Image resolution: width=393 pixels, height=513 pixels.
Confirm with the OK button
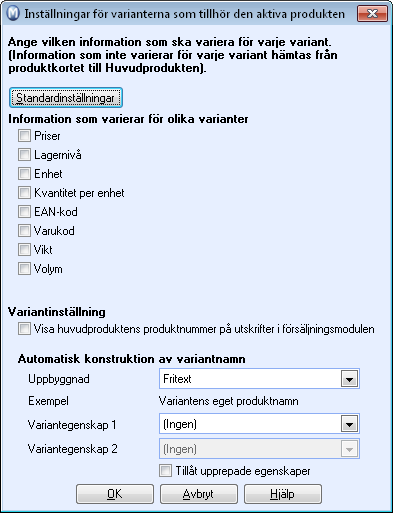point(115,494)
